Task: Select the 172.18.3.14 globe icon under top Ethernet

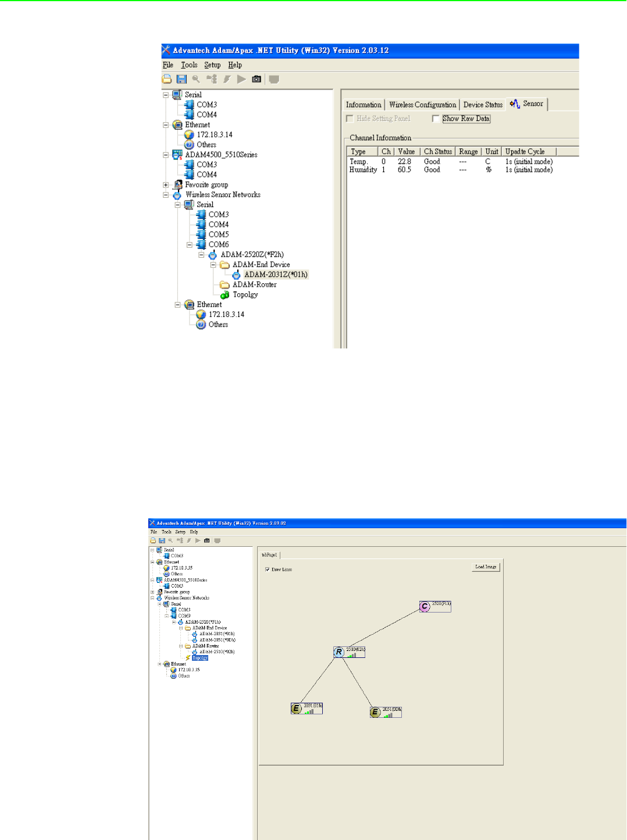Action: [x=189, y=134]
